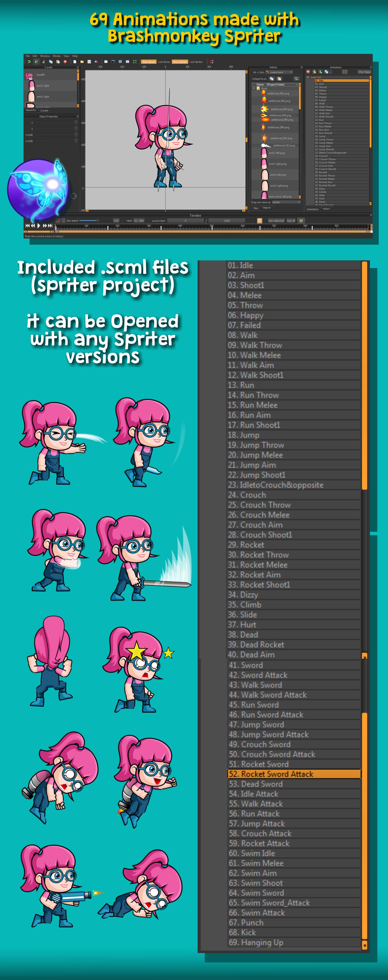Viewport: 388px width, 980px height.
Task: Click the sound icon right of key all
Action: tap(301, 221)
